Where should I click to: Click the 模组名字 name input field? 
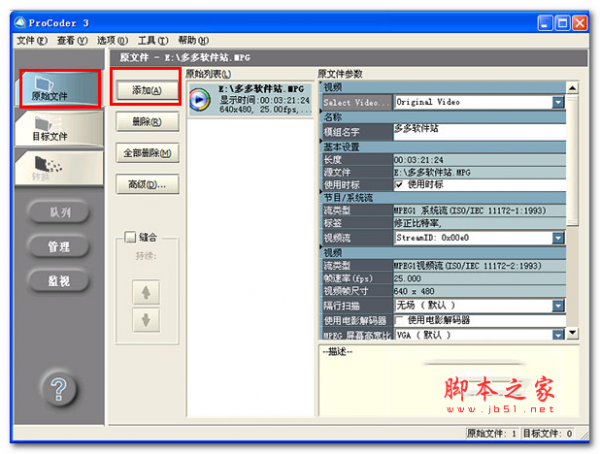tap(479, 132)
